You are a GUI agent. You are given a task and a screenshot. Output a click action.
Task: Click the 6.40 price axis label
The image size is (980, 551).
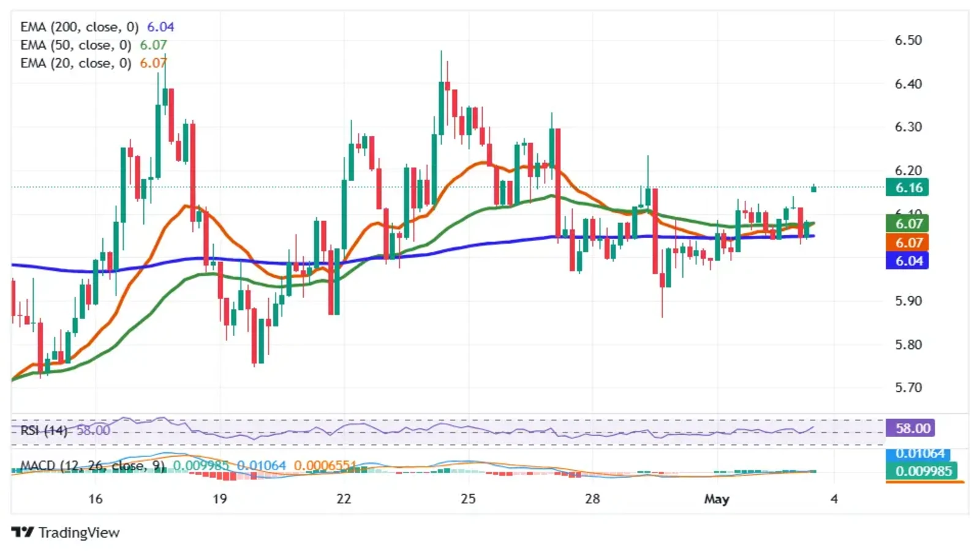(x=908, y=84)
